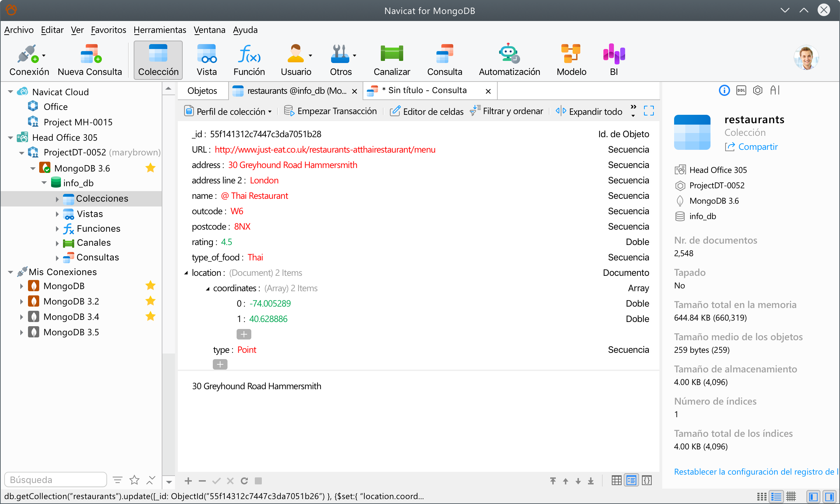Switch object list to detail view

pos(791,497)
